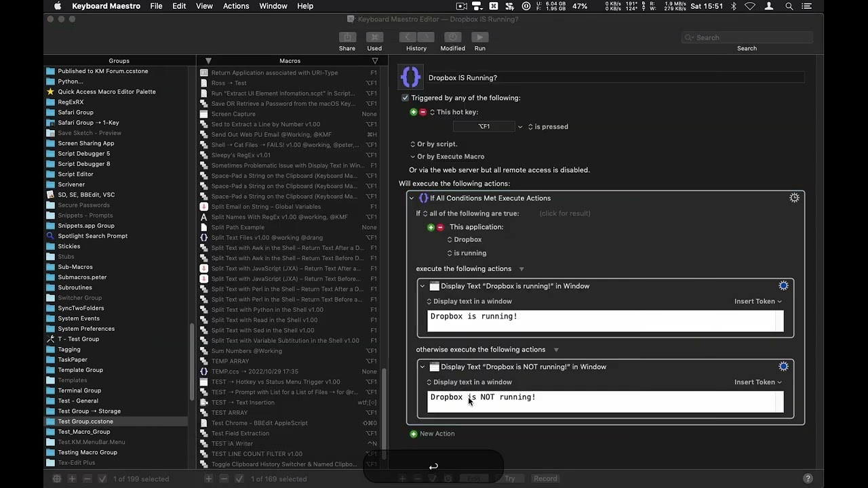
Task: Open the Help menu
Action: click(x=305, y=6)
